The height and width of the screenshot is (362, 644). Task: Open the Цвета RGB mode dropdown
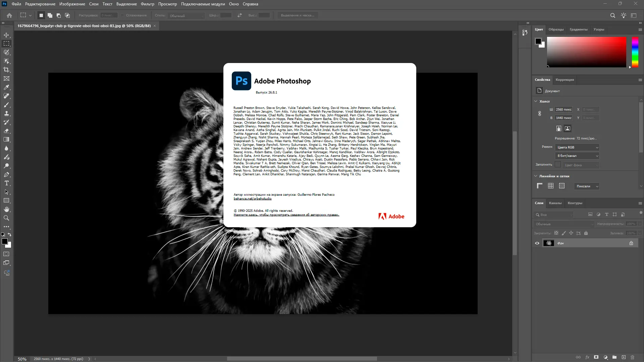[577, 147]
